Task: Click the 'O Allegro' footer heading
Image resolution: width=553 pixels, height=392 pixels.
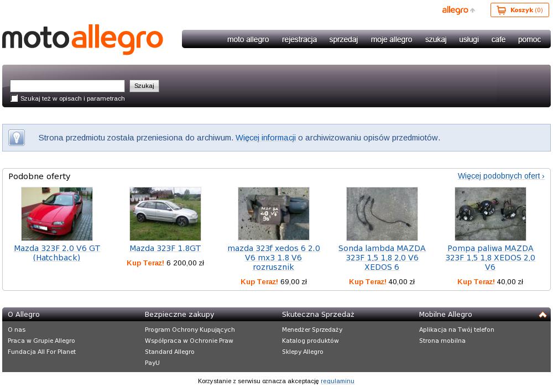Action: coord(24,315)
